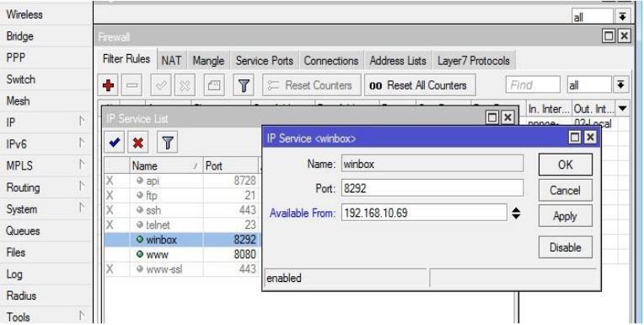Open the top window 'all' dropdown arrow
644x325 pixels.
(x=623, y=16)
